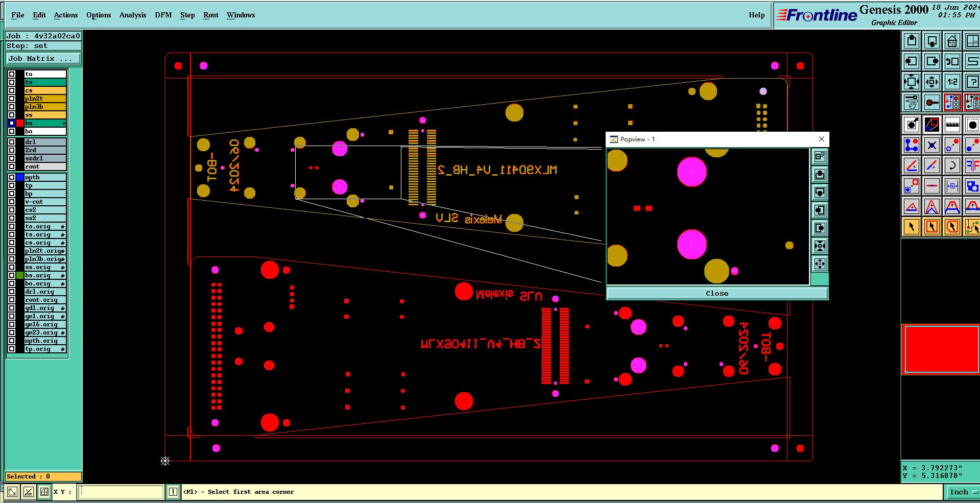Toggle the checkbox for layer 'bs'

coord(12,123)
